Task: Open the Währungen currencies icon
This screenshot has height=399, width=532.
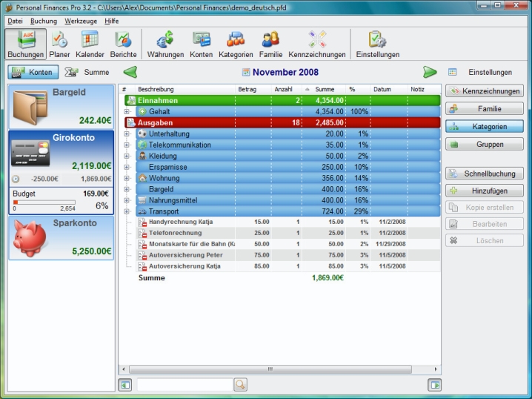Action: click(x=165, y=44)
